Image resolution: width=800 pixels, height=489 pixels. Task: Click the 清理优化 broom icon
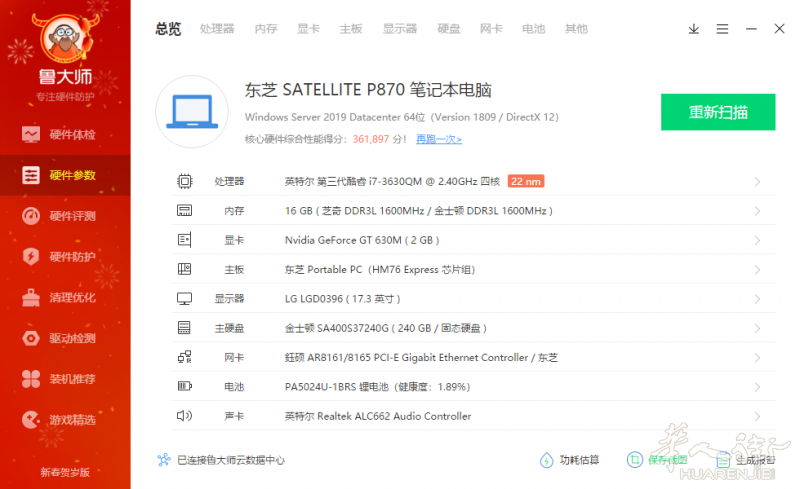click(31, 298)
